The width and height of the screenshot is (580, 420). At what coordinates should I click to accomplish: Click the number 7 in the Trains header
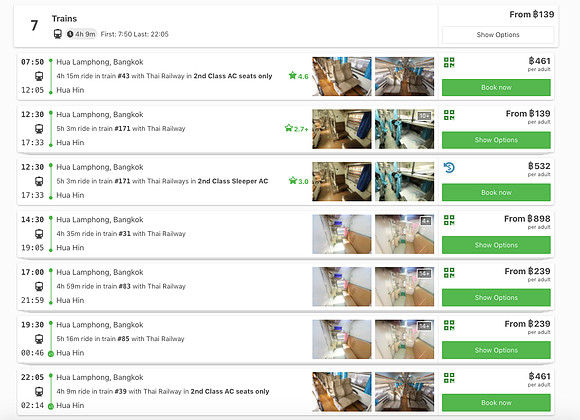coord(34,26)
